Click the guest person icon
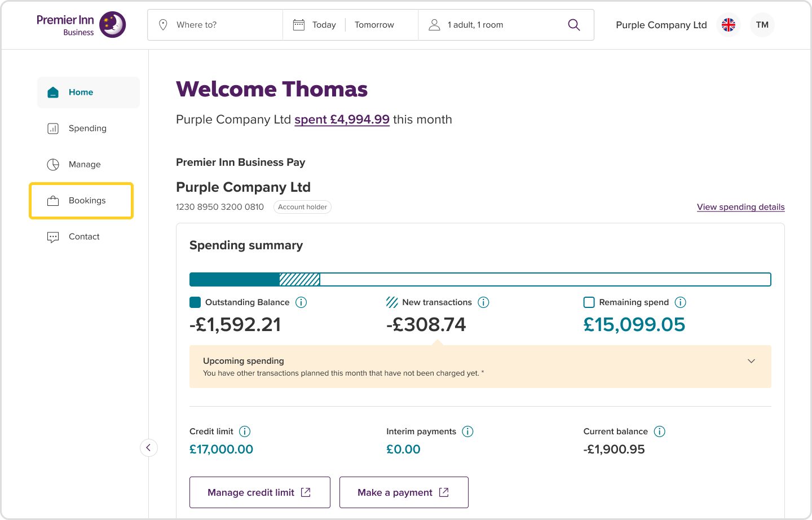This screenshot has width=812, height=520. (x=434, y=25)
